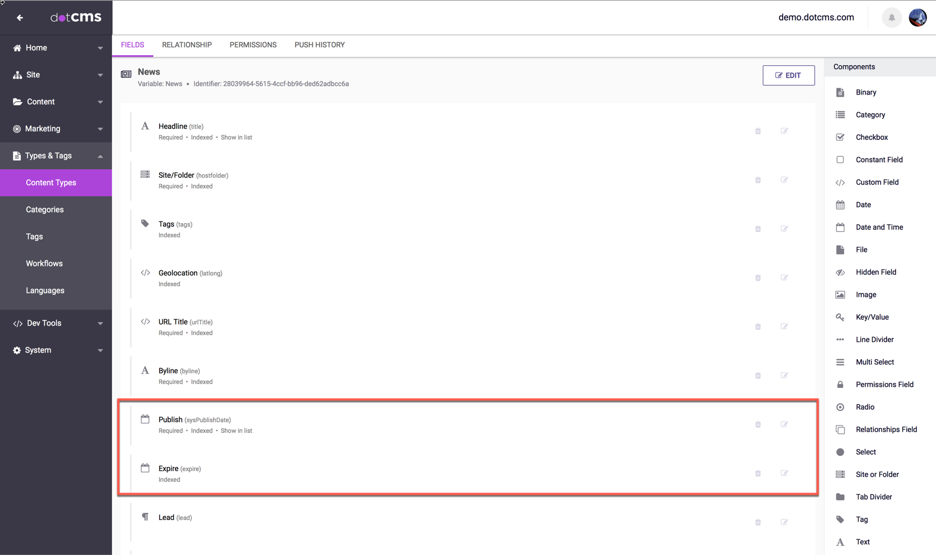Viewport: 936px width, 560px height.
Task: Select the Hidden Field component
Action: 875,272
